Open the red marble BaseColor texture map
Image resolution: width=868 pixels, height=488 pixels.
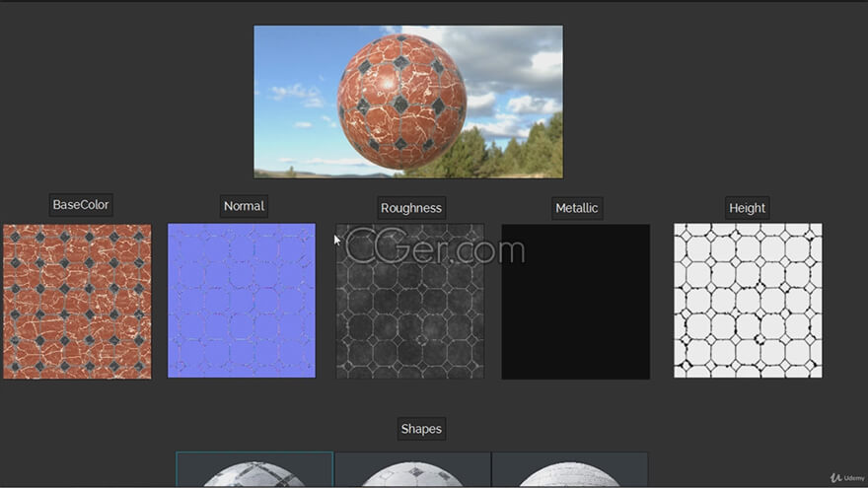(x=77, y=302)
